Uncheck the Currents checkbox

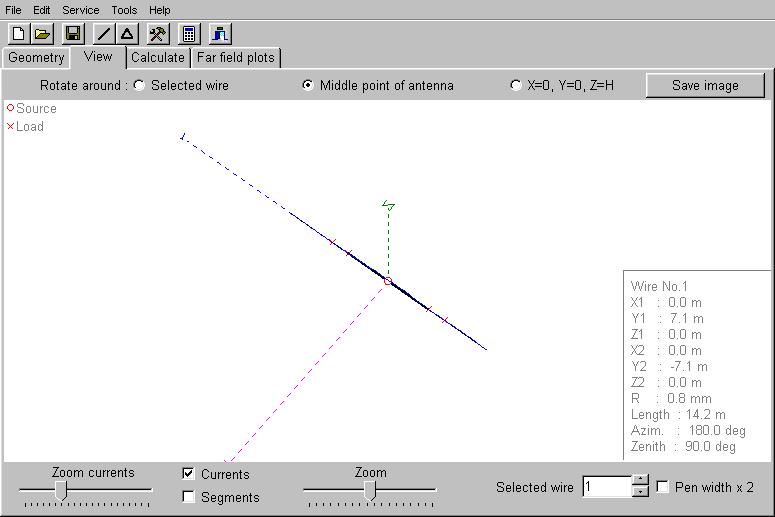click(188, 474)
